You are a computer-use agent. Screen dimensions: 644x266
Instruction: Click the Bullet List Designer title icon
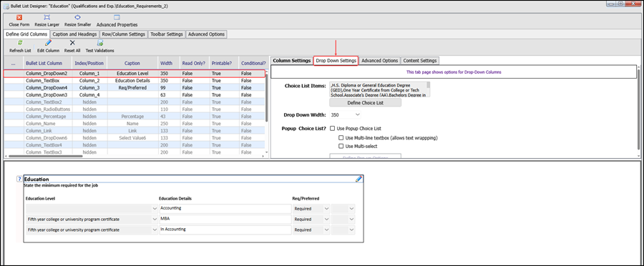point(6,6)
